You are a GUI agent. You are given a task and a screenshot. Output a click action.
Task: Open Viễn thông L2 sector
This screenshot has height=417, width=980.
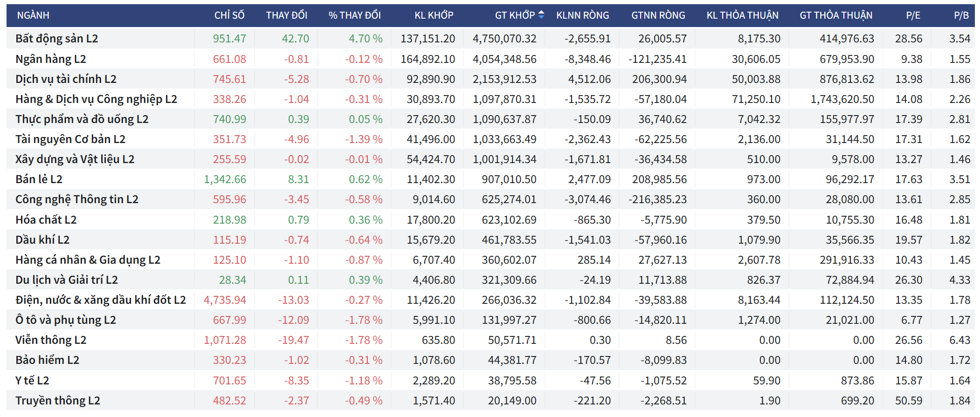pyautogui.click(x=51, y=340)
